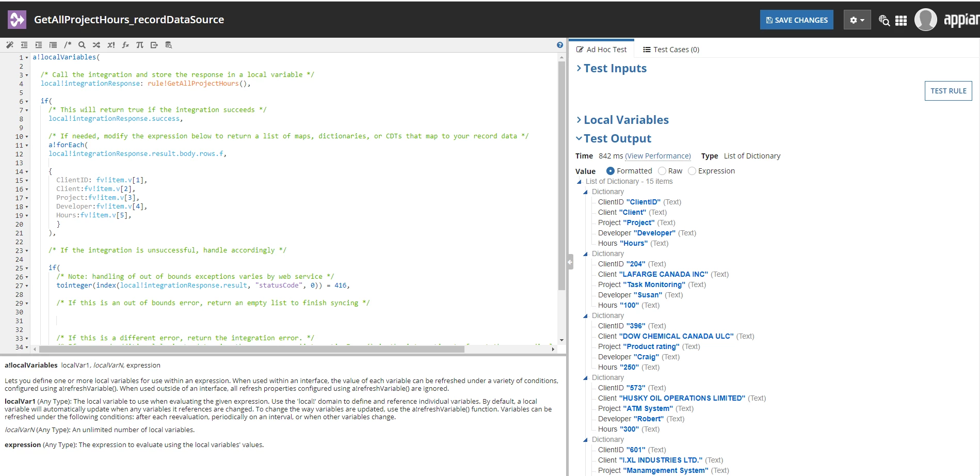Screen dimensions: 980x476
Task: Expand the Local Variables section
Action: point(622,120)
